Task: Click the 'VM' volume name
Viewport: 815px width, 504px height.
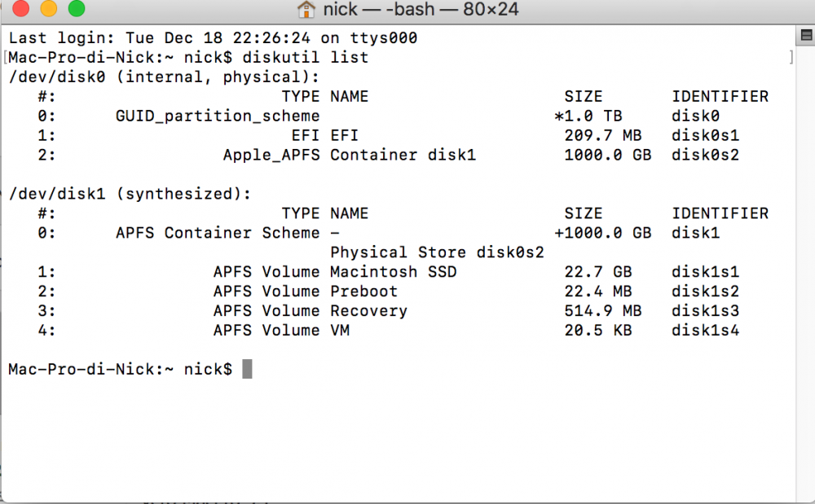Action: click(340, 330)
